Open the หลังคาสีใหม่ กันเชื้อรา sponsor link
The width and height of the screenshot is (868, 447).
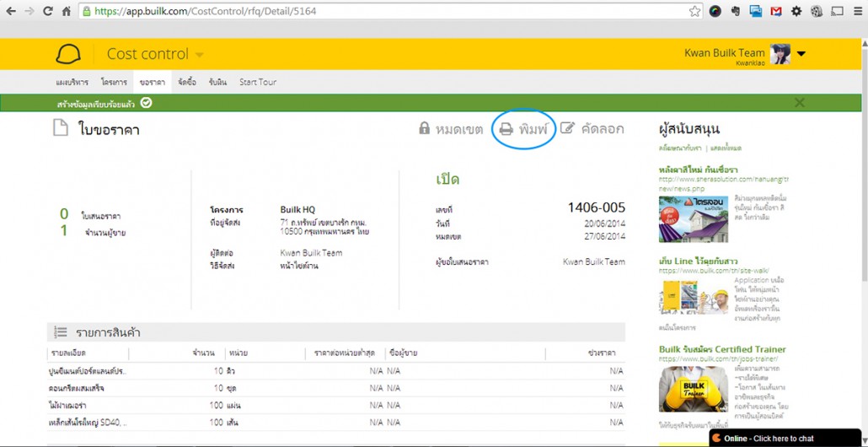coord(698,169)
